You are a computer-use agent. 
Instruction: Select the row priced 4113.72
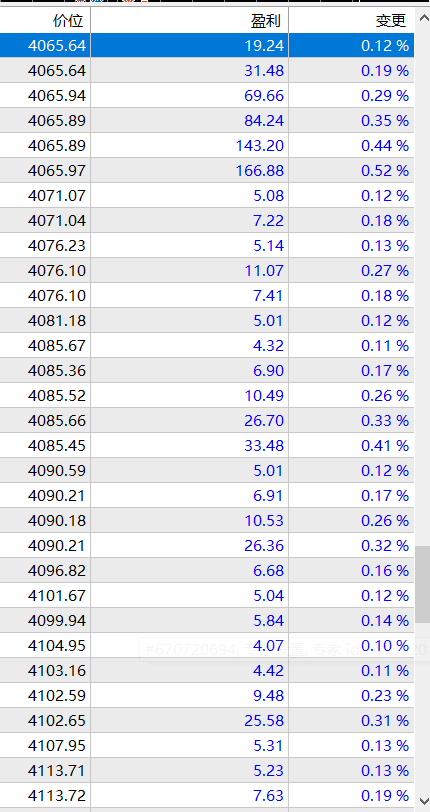[x=207, y=795]
